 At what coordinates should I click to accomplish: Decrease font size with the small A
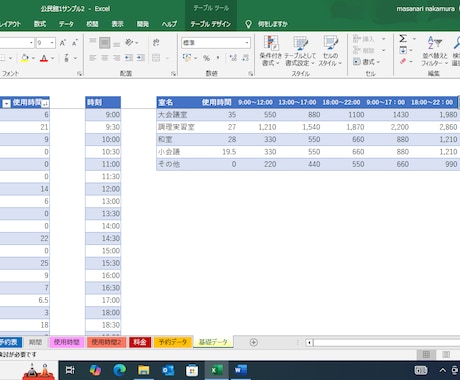75,43
